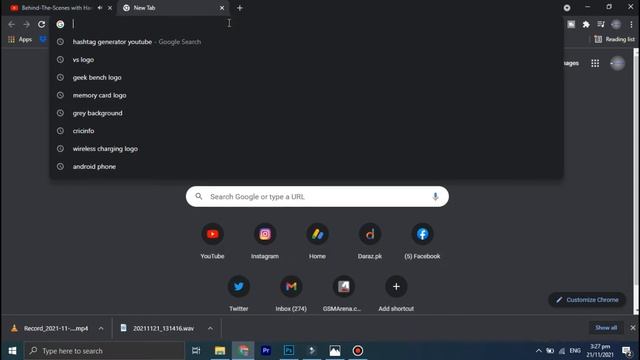The image size is (640, 360).
Task: Open Adobe Premiere Pro from taskbar
Action: (x=266, y=351)
